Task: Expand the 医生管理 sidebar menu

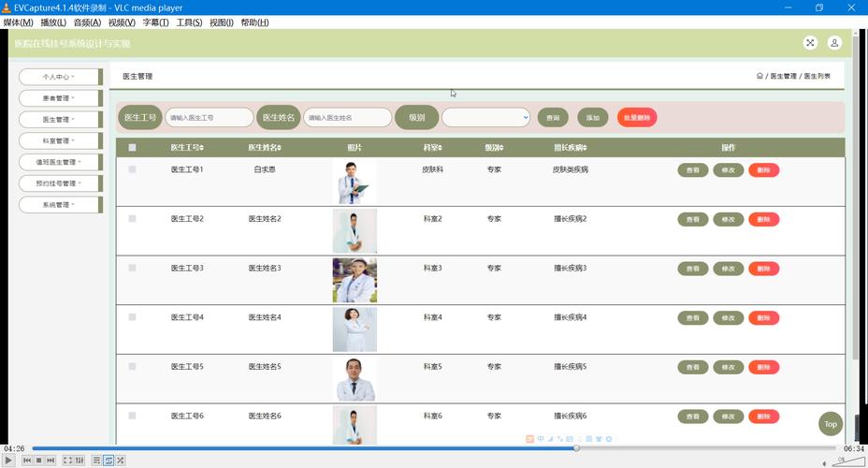Action: [61, 120]
